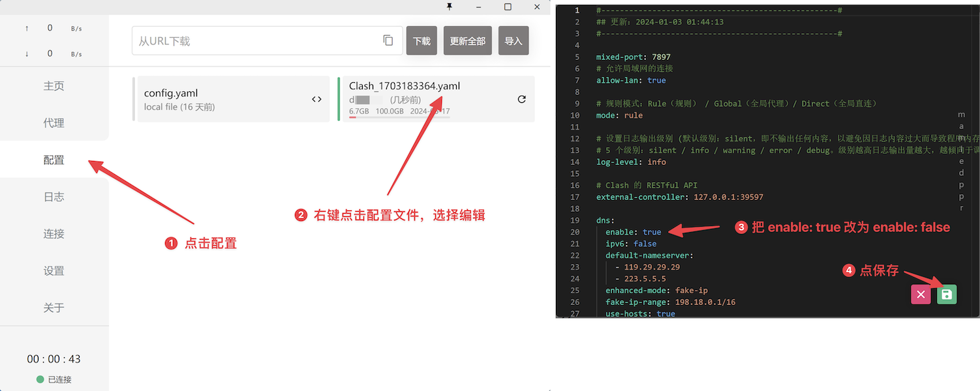The image size is (980, 391).
Task: Click the enable: true line in editor
Action: [633, 232]
